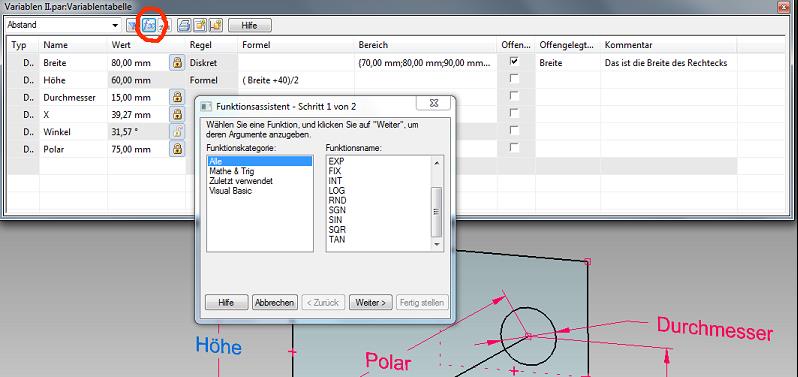Open the fx function assistant icon
The width and height of the screenshot is (798, 377).
pos(149,25)
